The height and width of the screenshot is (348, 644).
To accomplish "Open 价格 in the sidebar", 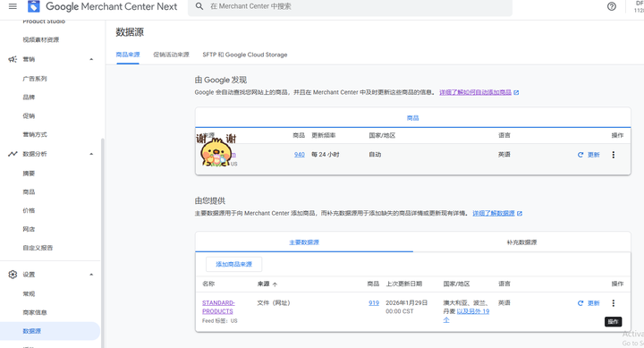I will point(29,210).
